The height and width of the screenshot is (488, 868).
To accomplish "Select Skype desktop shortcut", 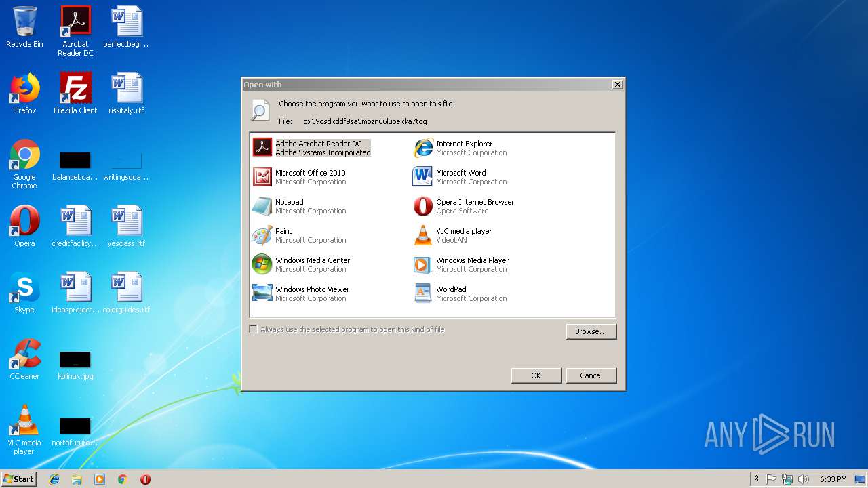I will (x=24, y=293).
